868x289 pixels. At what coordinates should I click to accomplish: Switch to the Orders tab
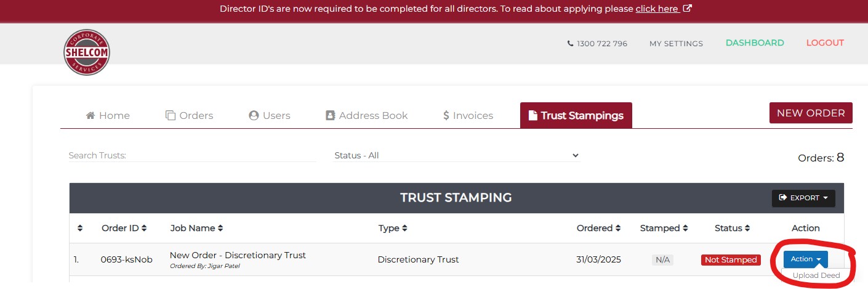point(190,115)
